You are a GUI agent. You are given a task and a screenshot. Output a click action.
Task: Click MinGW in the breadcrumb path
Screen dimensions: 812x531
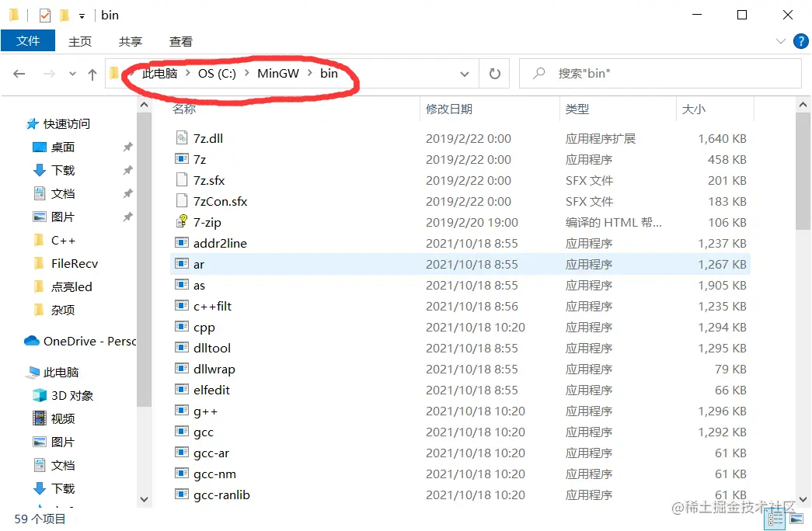click(278, 74)
